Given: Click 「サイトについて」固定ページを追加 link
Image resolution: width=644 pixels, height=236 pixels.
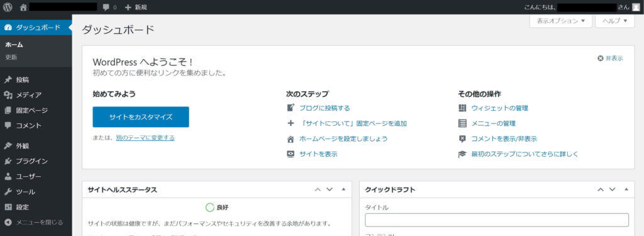Looking at the screenshot, I should 353,123.
